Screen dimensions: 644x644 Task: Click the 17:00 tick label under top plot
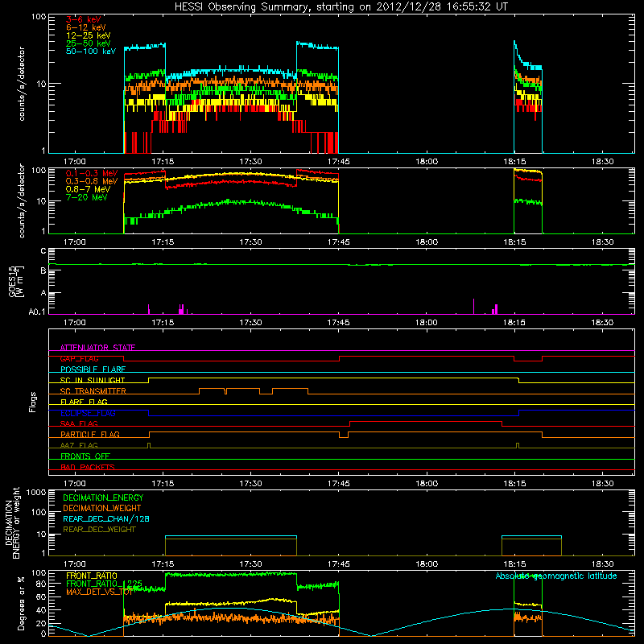75,162
